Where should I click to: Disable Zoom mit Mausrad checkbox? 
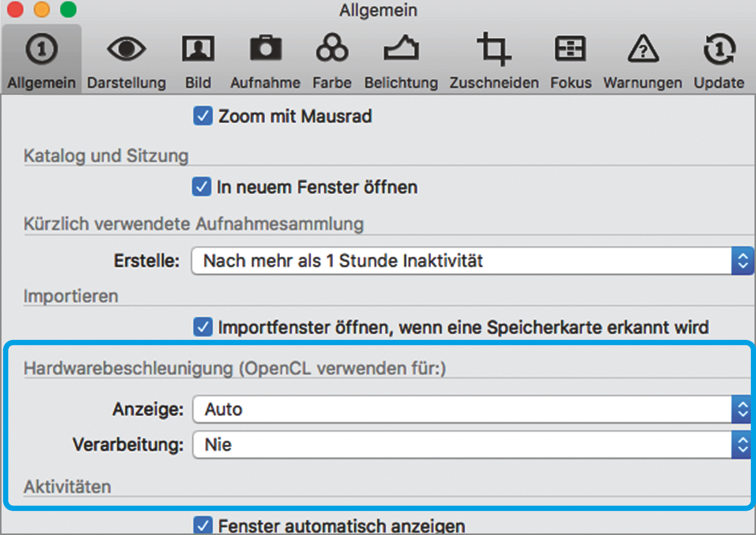[x=202, y=116]
